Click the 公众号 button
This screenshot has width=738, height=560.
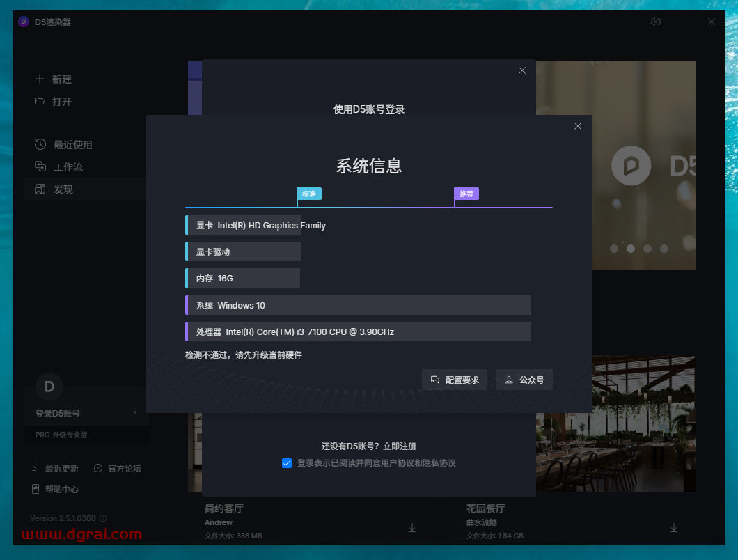pos(524,380)
